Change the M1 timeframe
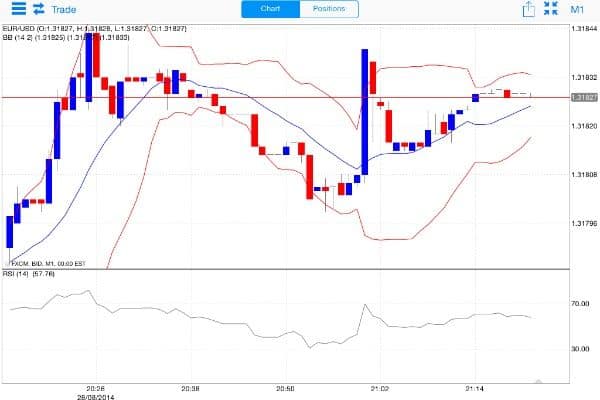This screenshot has width=600, height=400. tap(577, 9)
